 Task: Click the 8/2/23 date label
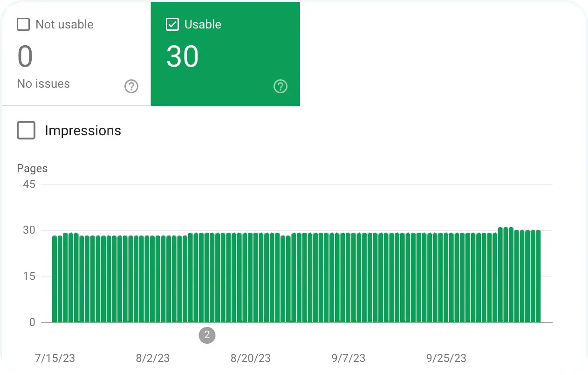pyautogui.click(x=153, y=358)
